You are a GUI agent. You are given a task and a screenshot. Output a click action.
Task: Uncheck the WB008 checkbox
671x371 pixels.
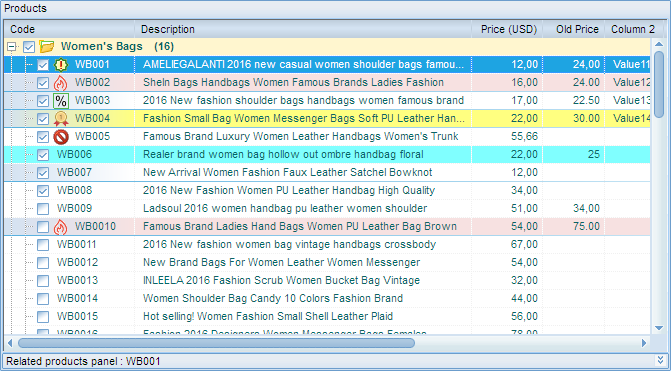coord(43,190)
